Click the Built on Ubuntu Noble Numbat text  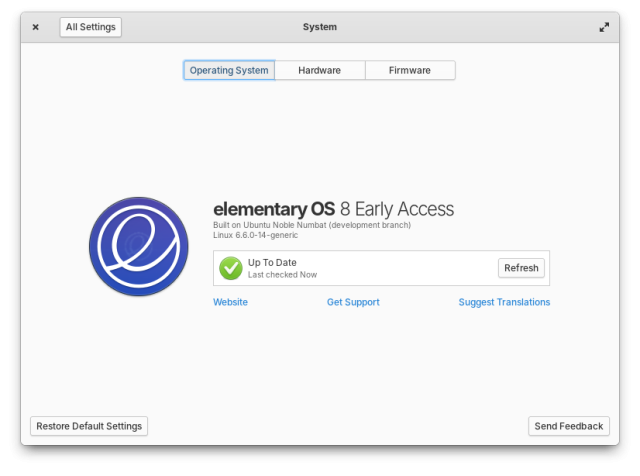pos(312,225)
